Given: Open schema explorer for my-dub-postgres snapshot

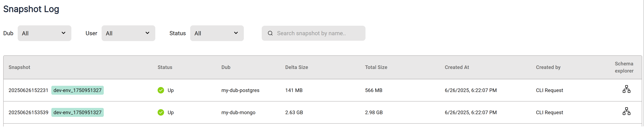Looking at the screenshot, I should click(626, 89).
